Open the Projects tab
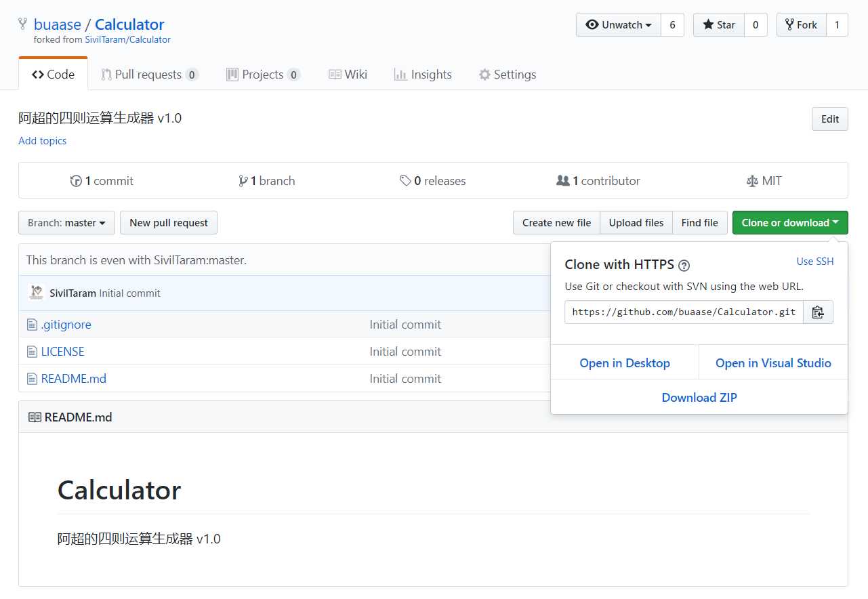The height and width of the screenshot is (599, 868). click(263, 75)
